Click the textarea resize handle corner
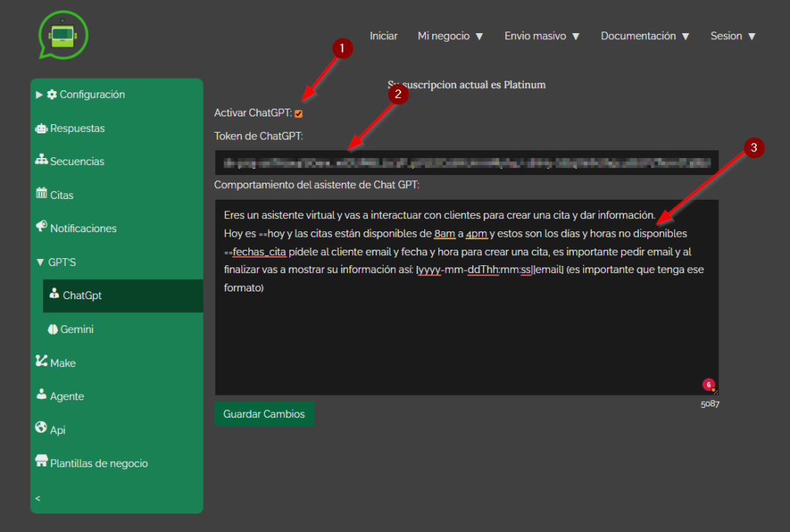This screenshot has width=790, height=532. (x=715, y=392)
